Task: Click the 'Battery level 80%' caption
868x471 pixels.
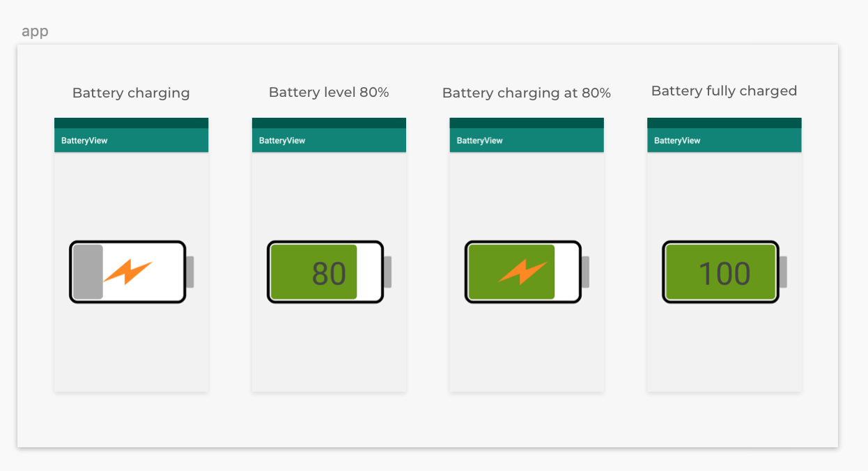Action: (x=329, y=92)
